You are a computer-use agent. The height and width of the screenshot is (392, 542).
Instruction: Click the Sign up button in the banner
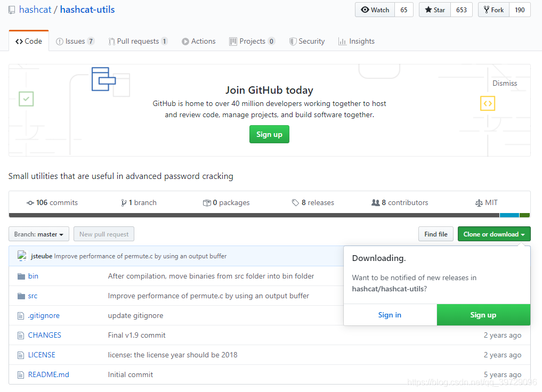click(x=269, y=134)
